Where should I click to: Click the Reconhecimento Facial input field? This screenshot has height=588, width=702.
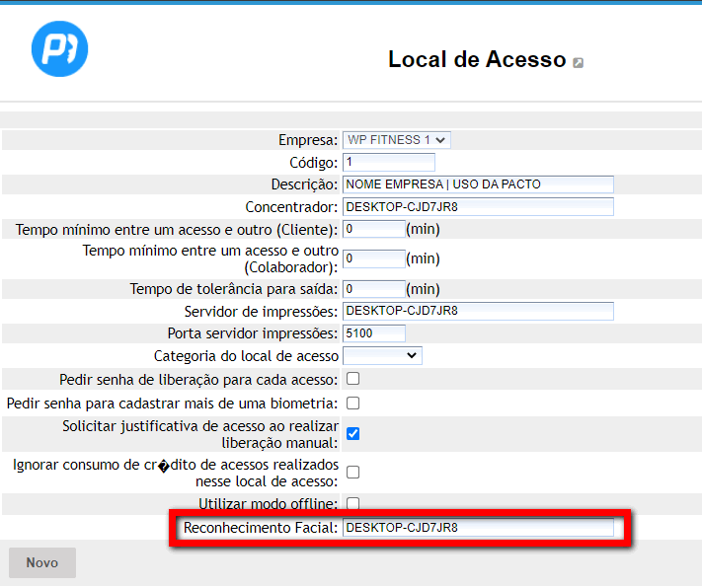478,528
